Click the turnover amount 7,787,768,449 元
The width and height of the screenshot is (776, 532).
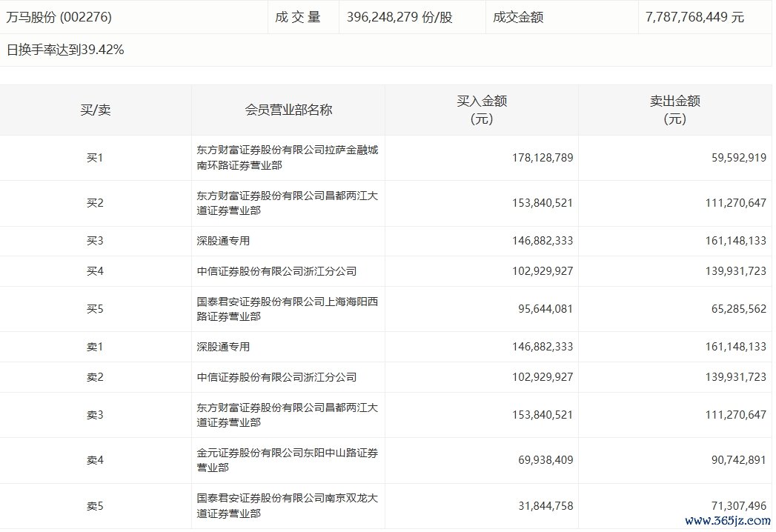tap(694, 17)
